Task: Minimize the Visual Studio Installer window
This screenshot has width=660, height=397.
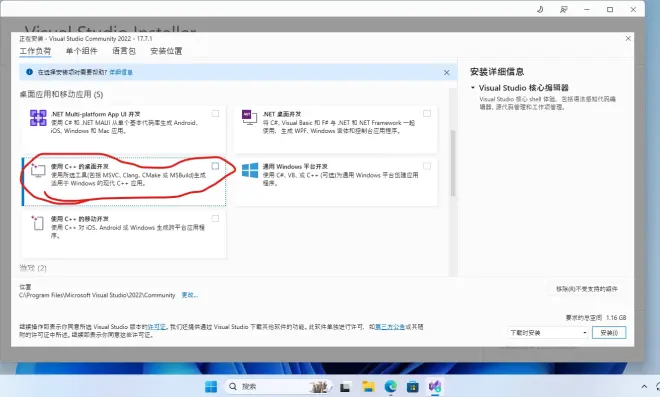Action: [587, 9]
